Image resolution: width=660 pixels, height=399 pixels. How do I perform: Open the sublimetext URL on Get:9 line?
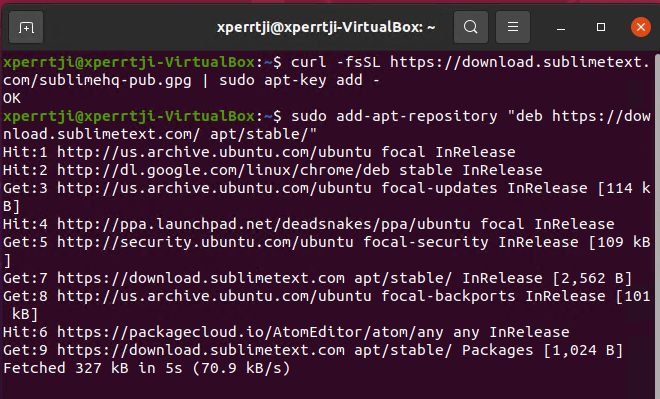(201, 350)
